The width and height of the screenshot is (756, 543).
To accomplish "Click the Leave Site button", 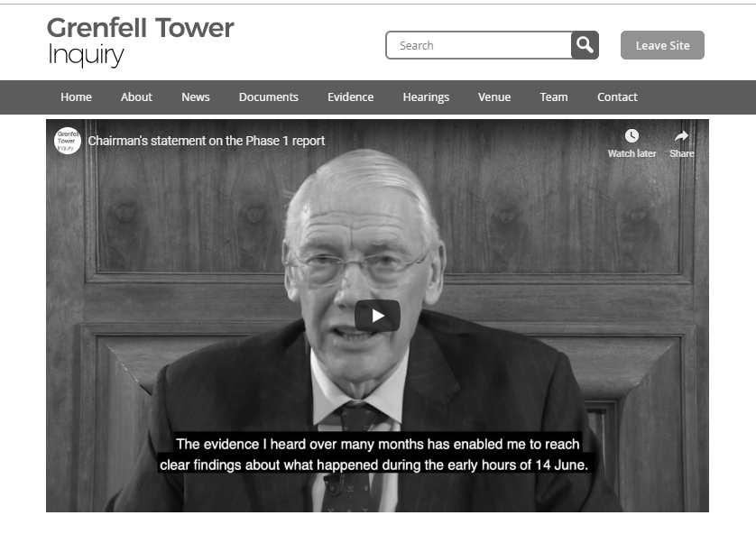I will coord(662,45).
